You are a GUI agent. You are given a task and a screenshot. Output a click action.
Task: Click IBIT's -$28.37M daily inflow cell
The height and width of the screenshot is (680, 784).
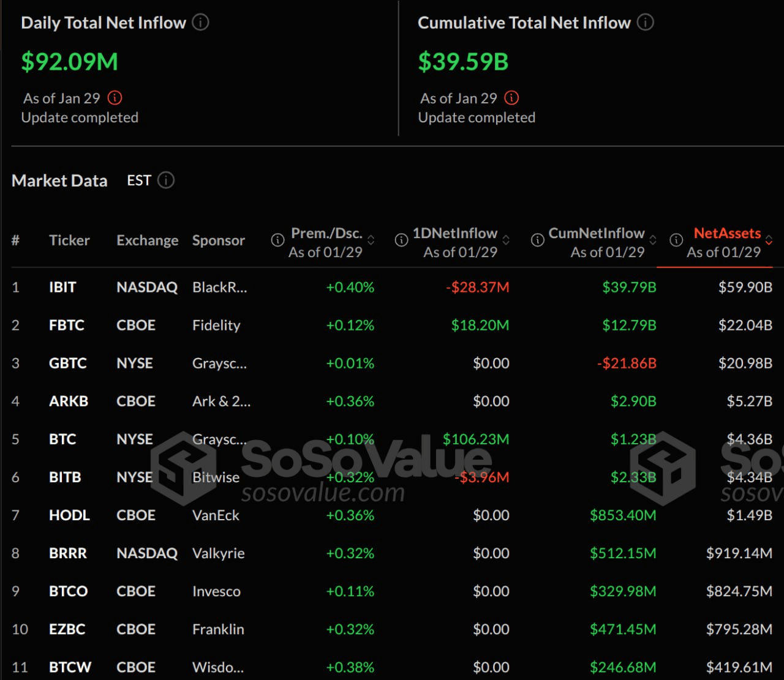(x=478, y=287)
